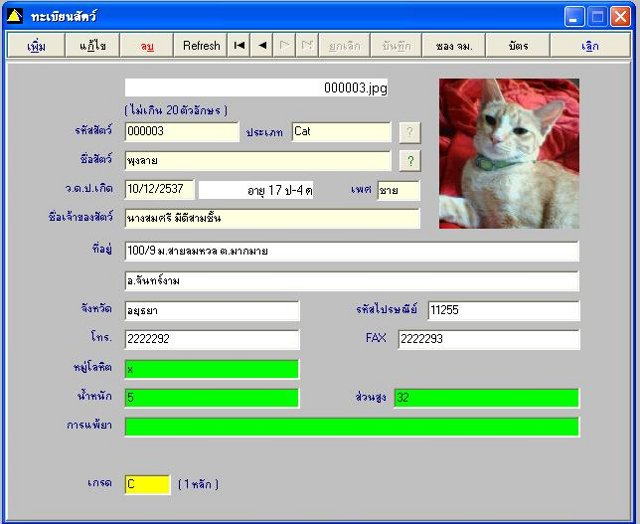Click the red ลบ (delete) button

click(147, 45)
